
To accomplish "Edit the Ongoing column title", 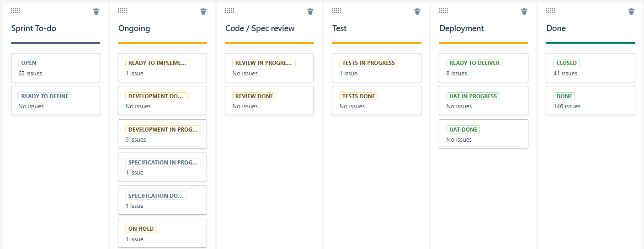I will point(134,28).
